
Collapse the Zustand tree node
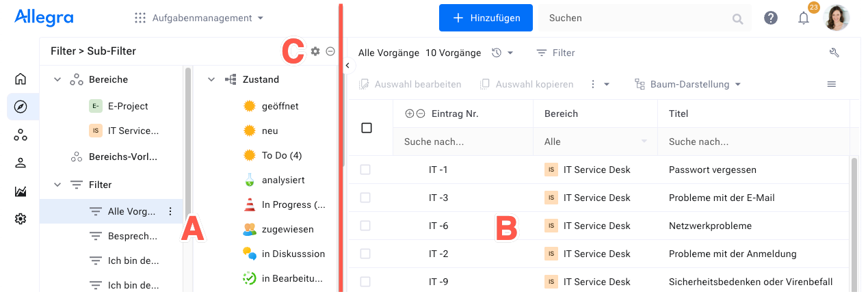click(x=211, y=79)
